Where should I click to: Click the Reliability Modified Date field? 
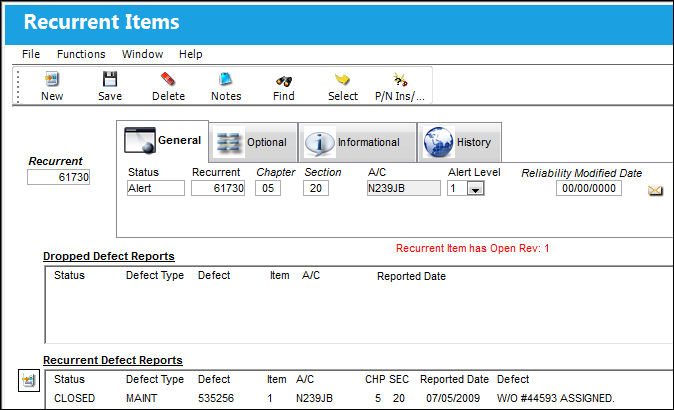[589, 188]
